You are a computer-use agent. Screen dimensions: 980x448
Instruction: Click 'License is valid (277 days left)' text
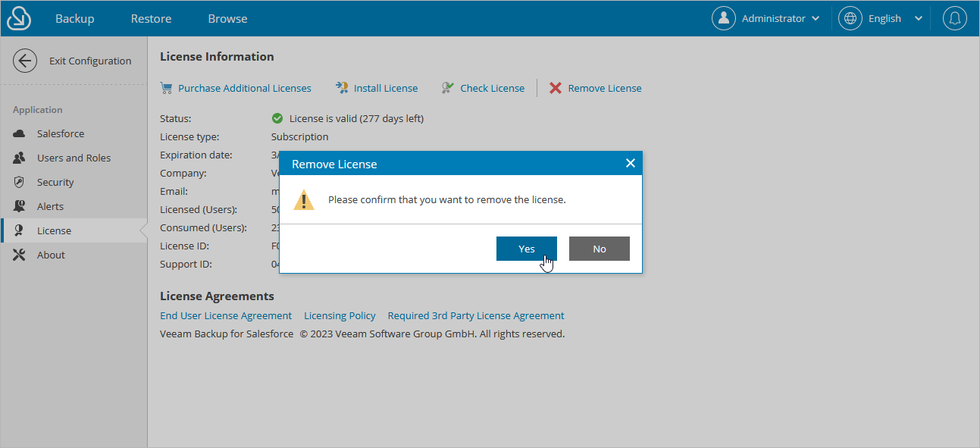click(356, 118)
